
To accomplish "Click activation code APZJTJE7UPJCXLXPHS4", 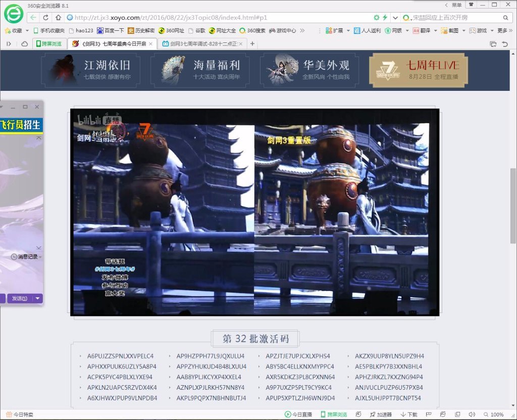I will tap(298, 356).
